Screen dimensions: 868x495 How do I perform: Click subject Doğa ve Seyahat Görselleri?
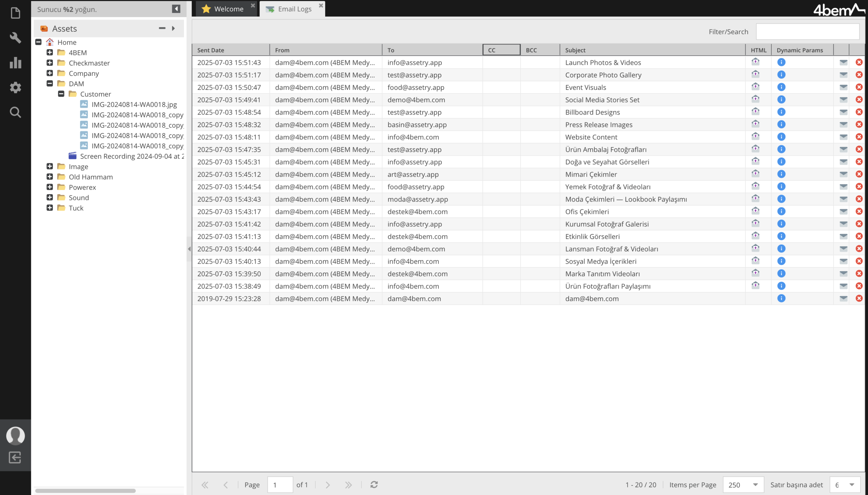[607, 162]
